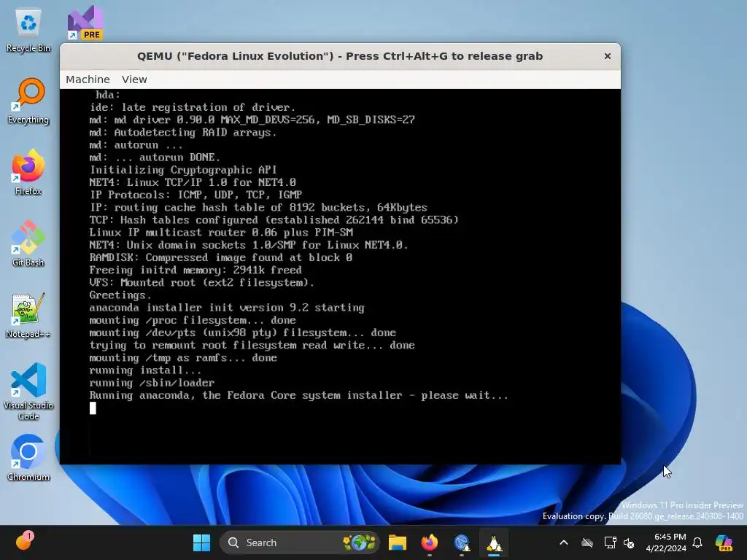747x560 pixels.
Task: Click 'NET4: Linux TCP/IP 1.0 for NET4.0' line
Action: click(193, 182)
